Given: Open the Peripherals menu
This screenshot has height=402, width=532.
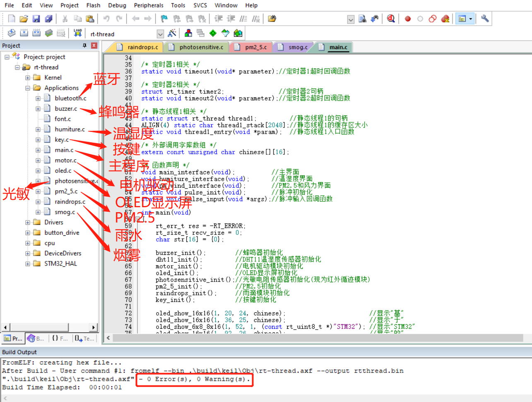Looking at the screenshot, I should coord(149,5).
